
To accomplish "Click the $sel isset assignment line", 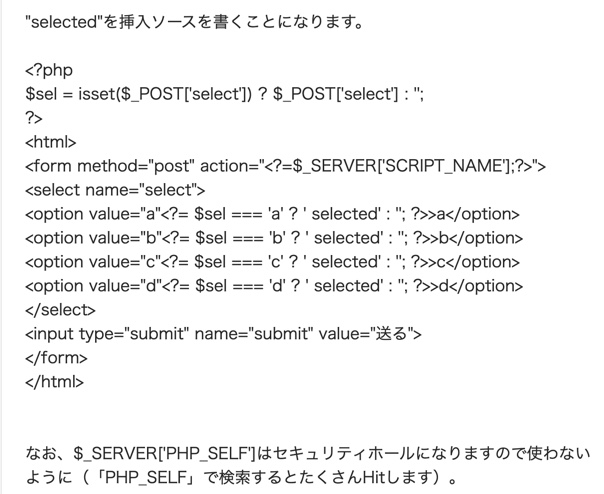I will click(x=225, y=96).
